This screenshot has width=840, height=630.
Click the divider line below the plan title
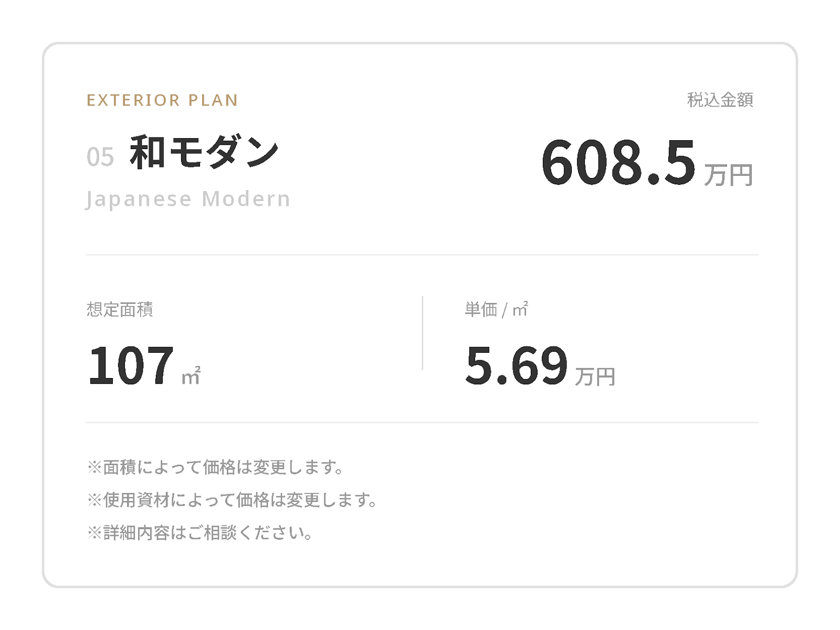click(422, 255)
